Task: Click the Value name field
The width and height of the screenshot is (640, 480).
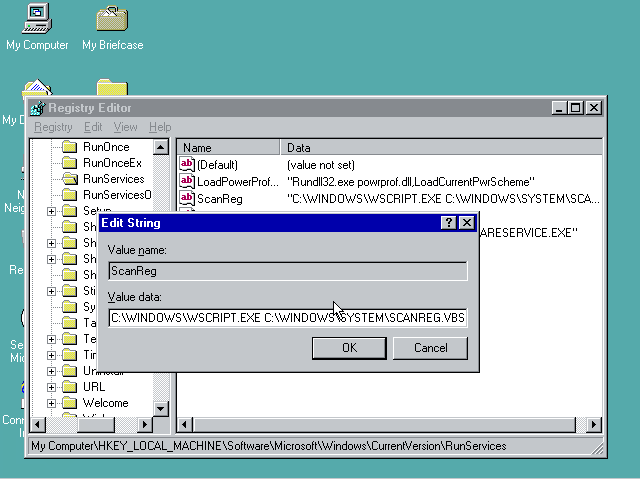Action: tap(288, 271)
